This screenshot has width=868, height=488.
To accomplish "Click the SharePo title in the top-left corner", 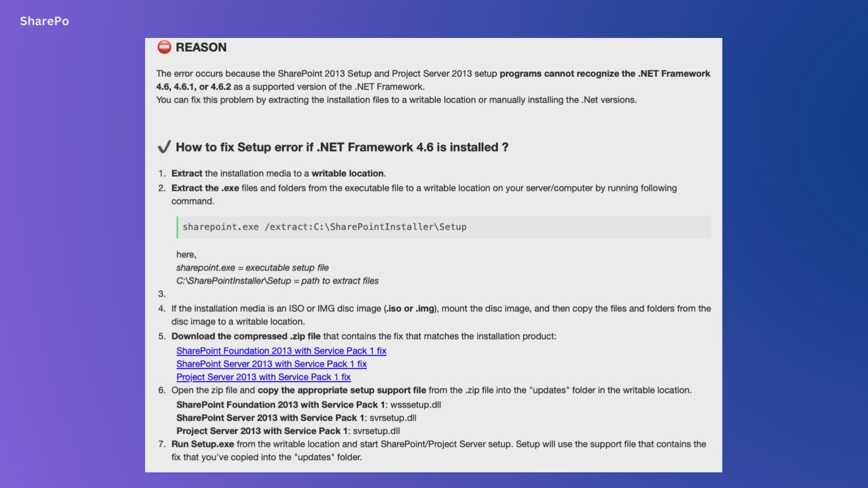I will pyautogui.click(x=44, y=21).
